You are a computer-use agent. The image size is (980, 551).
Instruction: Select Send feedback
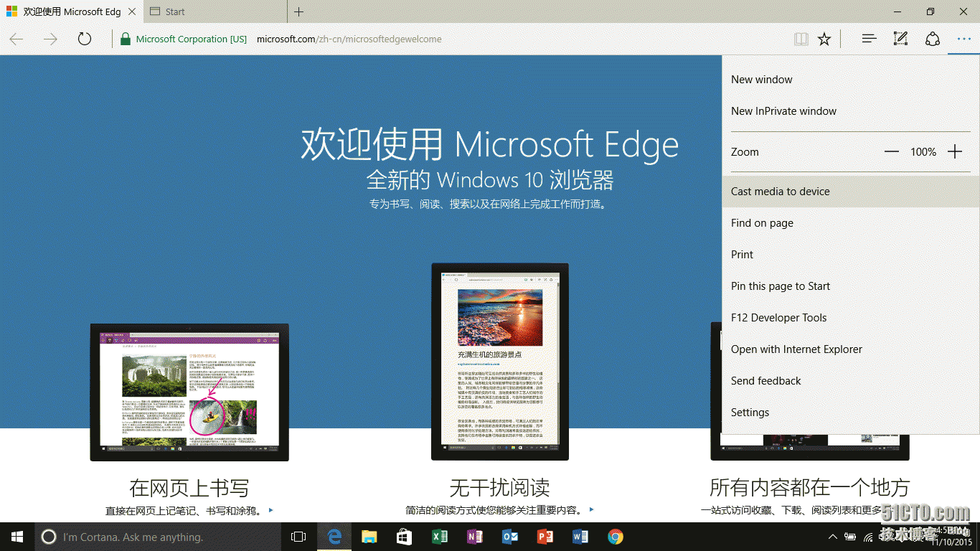pos(851,381)
